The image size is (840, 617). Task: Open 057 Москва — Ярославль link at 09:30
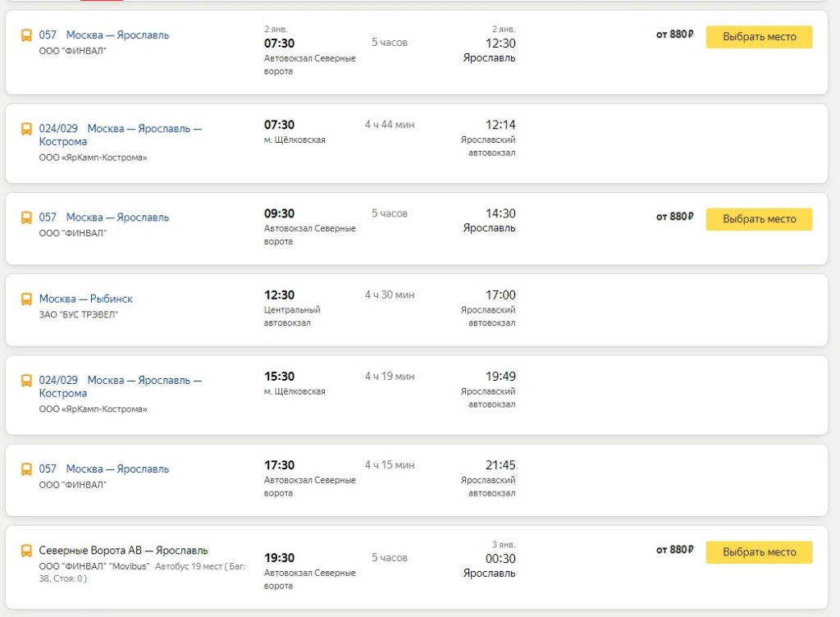click(x=104, y=217)
